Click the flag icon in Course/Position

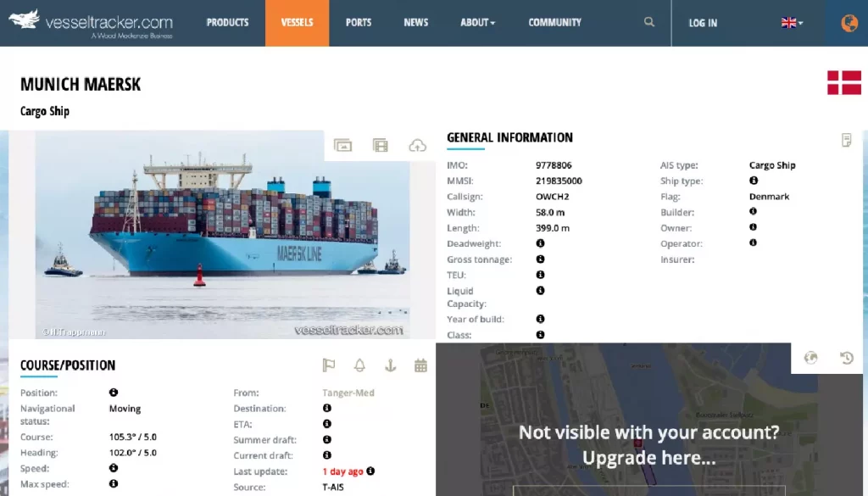[329, 365]
